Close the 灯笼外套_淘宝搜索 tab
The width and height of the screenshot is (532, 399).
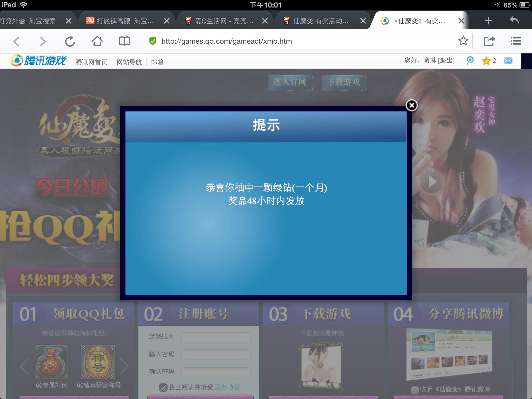(x=69, y=21)
